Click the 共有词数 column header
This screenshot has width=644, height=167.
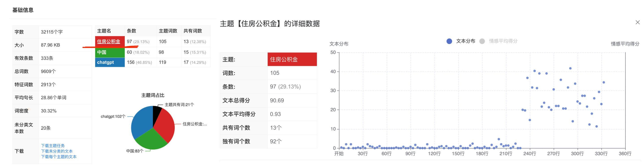click(193, 31)
